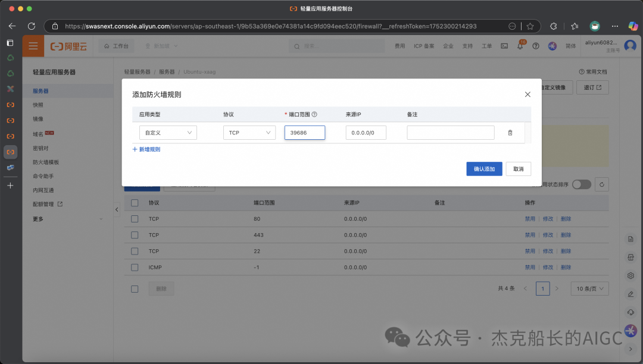Check the bottom footer select-all checkbox
Viewport: 643px width, 364px height.
tap(135, 289)
